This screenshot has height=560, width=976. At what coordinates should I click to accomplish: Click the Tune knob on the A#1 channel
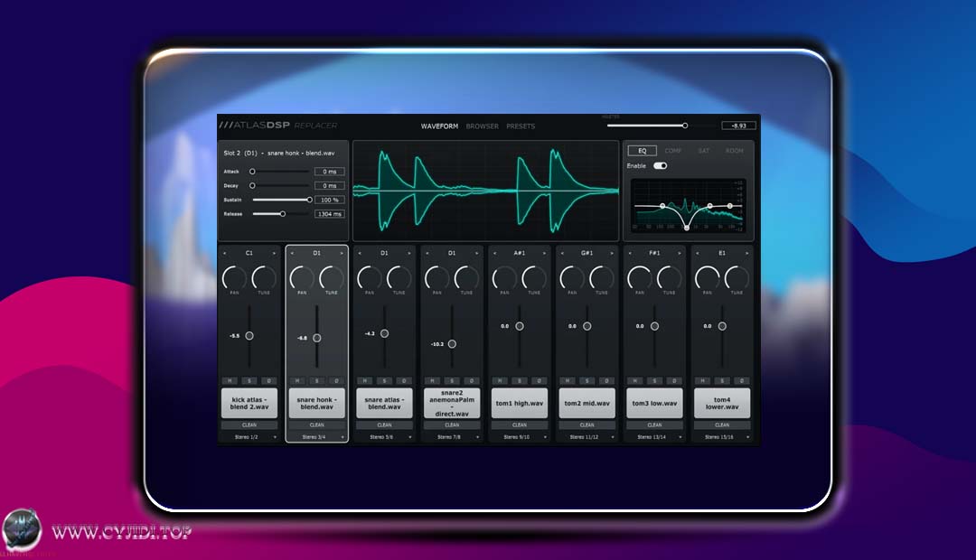coord(534,277)
